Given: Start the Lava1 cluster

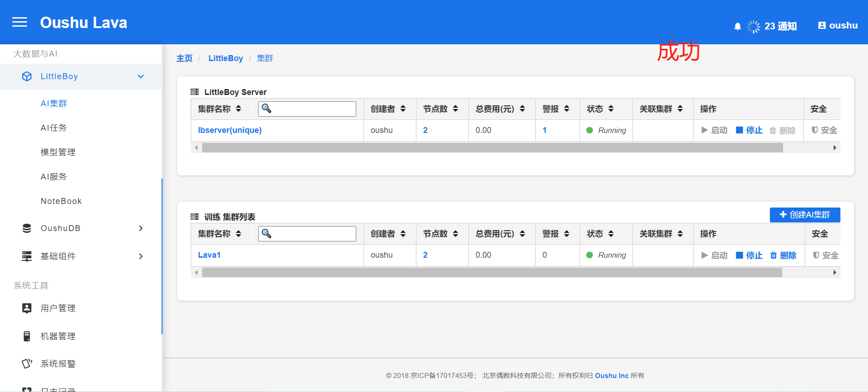Looking at the screenshot, I should click(x=714, y=255).
